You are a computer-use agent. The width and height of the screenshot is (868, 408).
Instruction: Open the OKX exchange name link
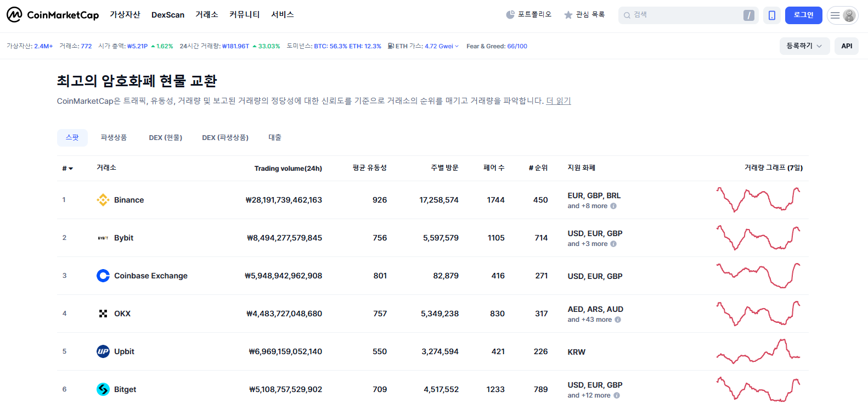[x=122, y=314]
